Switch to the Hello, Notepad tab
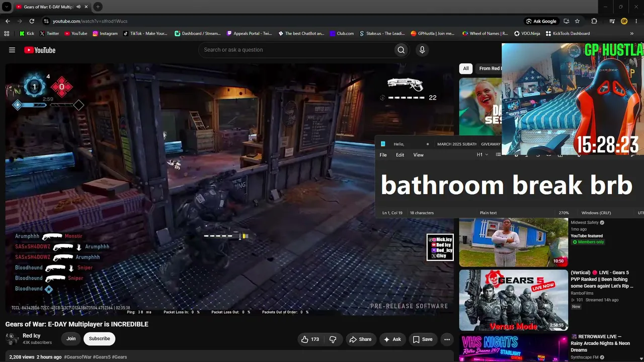The height and width of the screenshot is (362, 644). click(405, 144)
